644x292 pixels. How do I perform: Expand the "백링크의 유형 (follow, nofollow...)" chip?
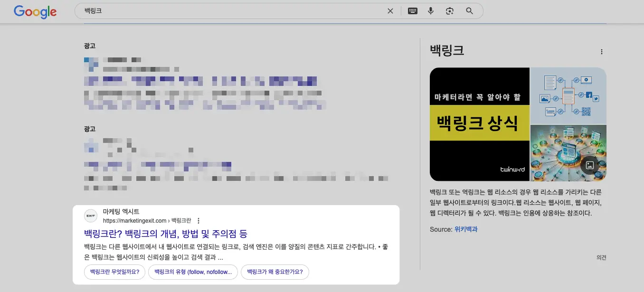(x=193, y=272)
